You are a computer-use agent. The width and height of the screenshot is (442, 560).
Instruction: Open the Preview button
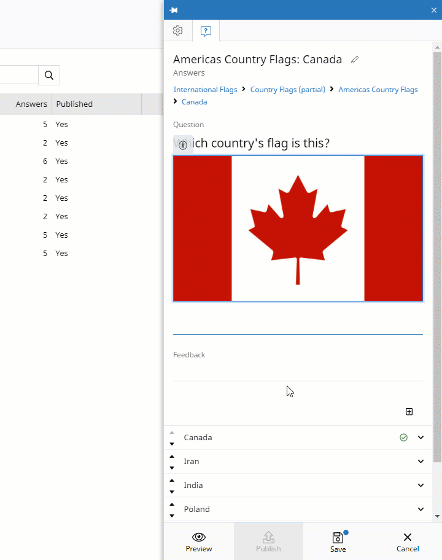[199, 542]
